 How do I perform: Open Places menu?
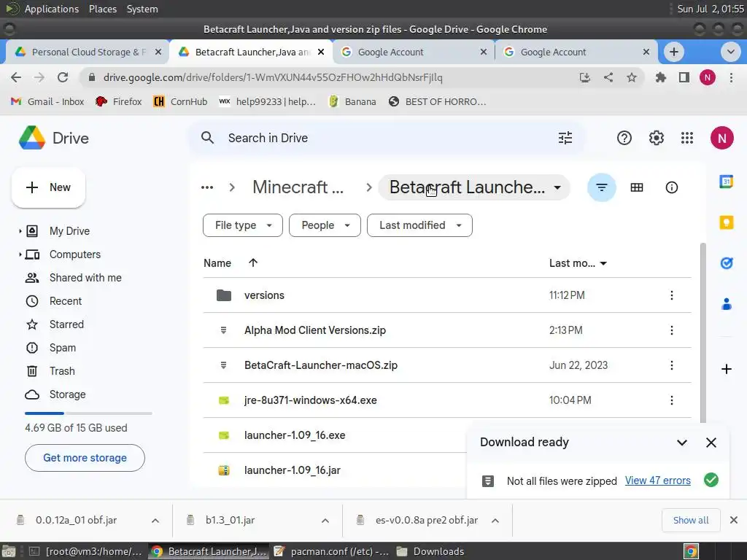[102, 9]
